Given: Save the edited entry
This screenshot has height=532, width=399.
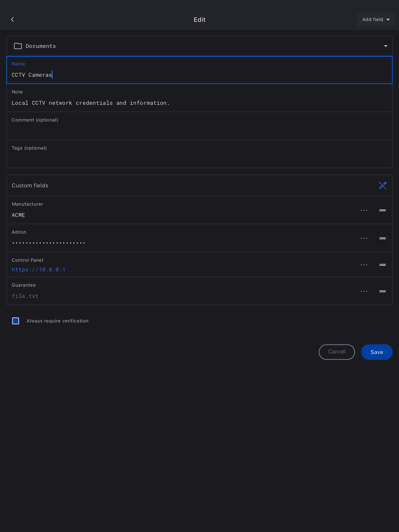Looking at the screenshot, I should [377, 352].
